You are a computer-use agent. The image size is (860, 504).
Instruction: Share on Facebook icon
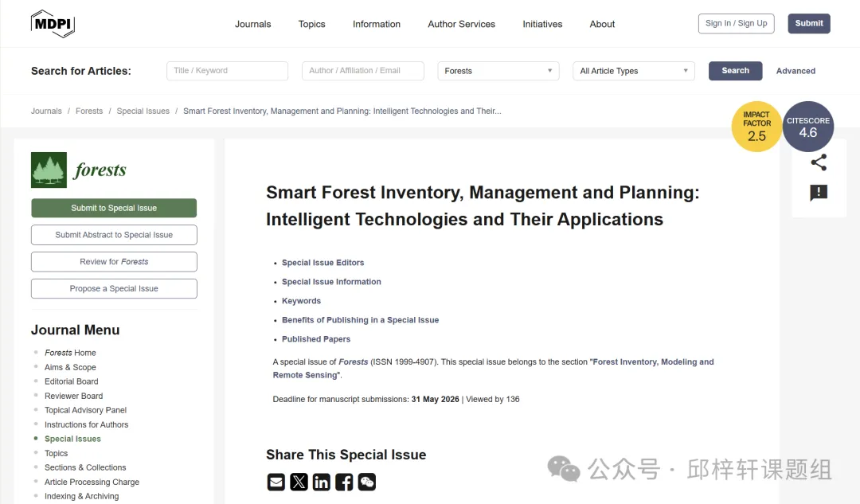(x=344, y=482)
